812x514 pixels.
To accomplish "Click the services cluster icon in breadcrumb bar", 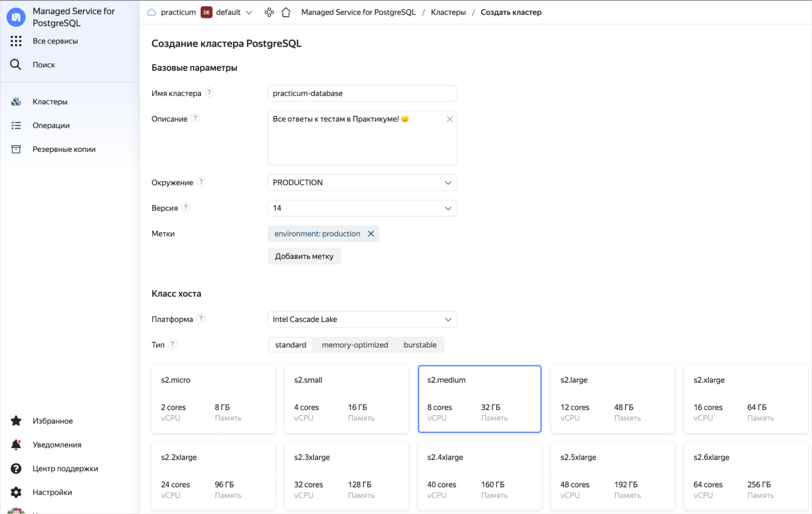I will pyautogui.click(x=269, y=12).
